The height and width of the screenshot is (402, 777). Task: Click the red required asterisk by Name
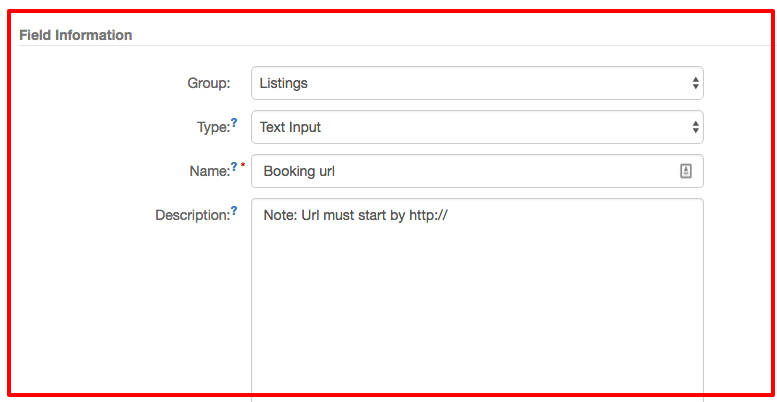242,167
